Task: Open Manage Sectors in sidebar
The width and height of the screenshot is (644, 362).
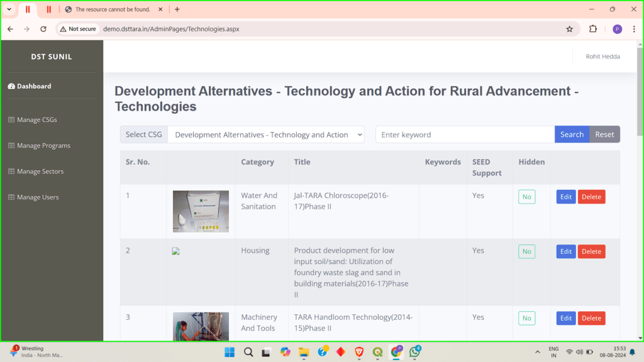Action: click(36, 172)
